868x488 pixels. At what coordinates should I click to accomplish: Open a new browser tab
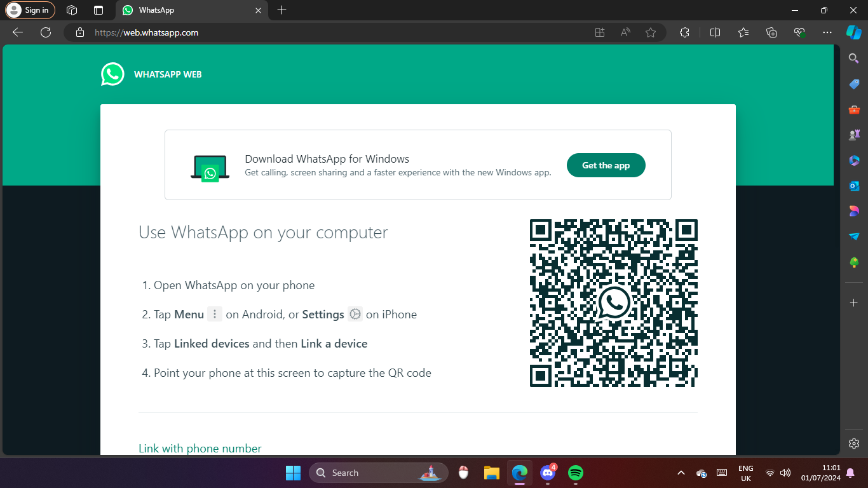(x=282, y=10)
